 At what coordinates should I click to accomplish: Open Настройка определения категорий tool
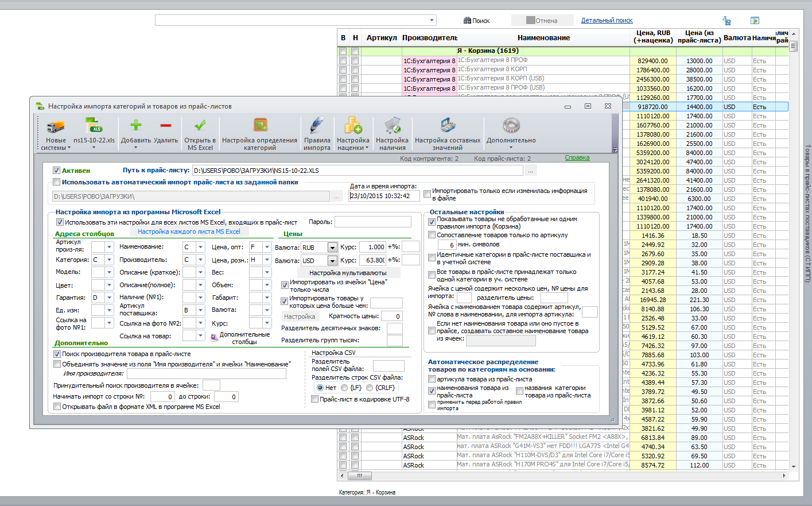click(x=259, y=134)
